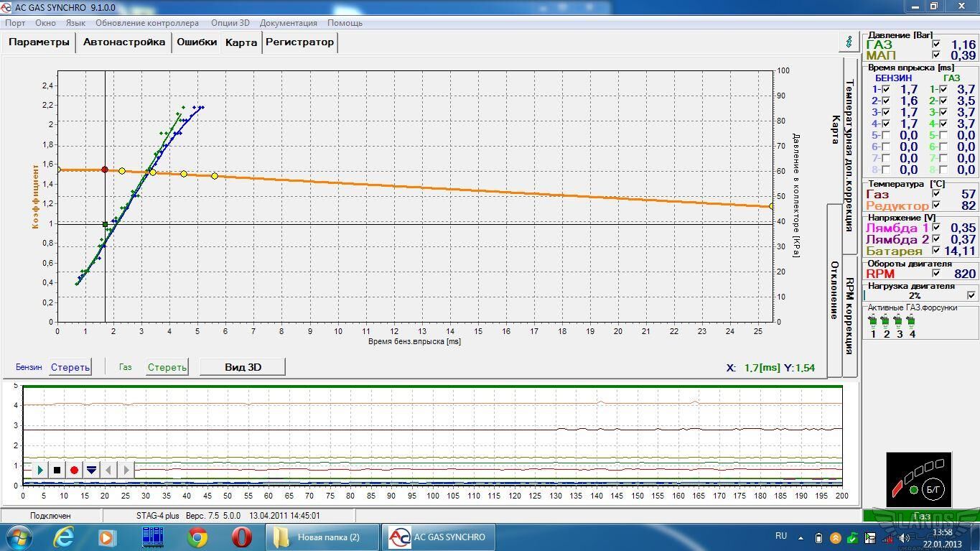This screenshot has height=551, width=980.
Task: Click active gas injector 4 icon
Action: [912, 320]
